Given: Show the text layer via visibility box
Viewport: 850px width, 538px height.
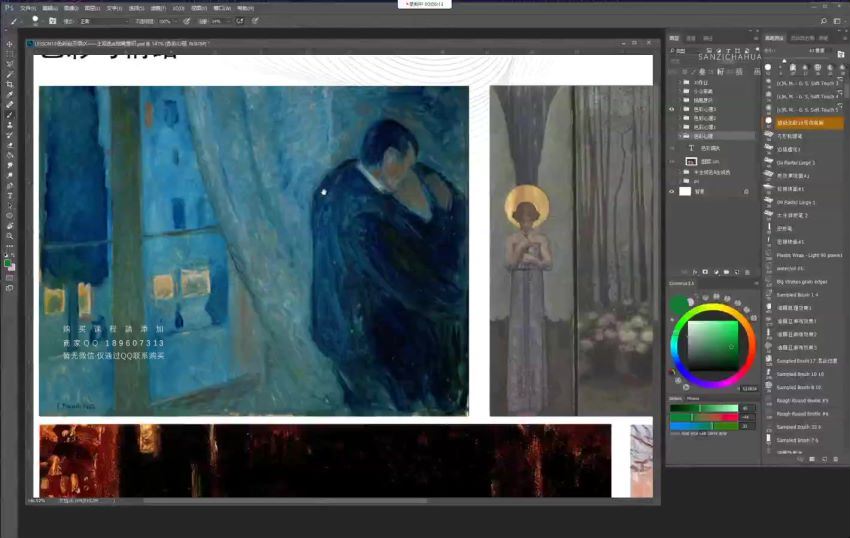Looking at the screenshot, I should [x=672, y=148].
